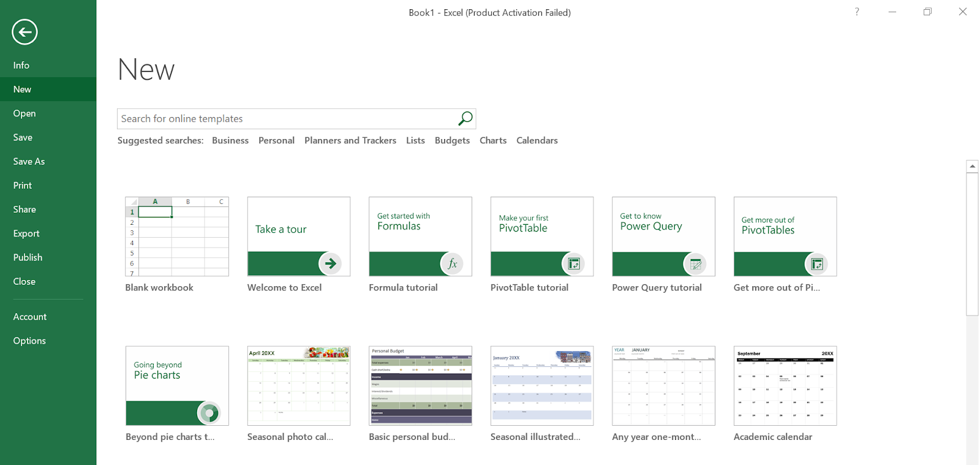This screenshot has width=980, height=465.
Task: Click the vertical scrollbar thumb
Action: [972, 244]
